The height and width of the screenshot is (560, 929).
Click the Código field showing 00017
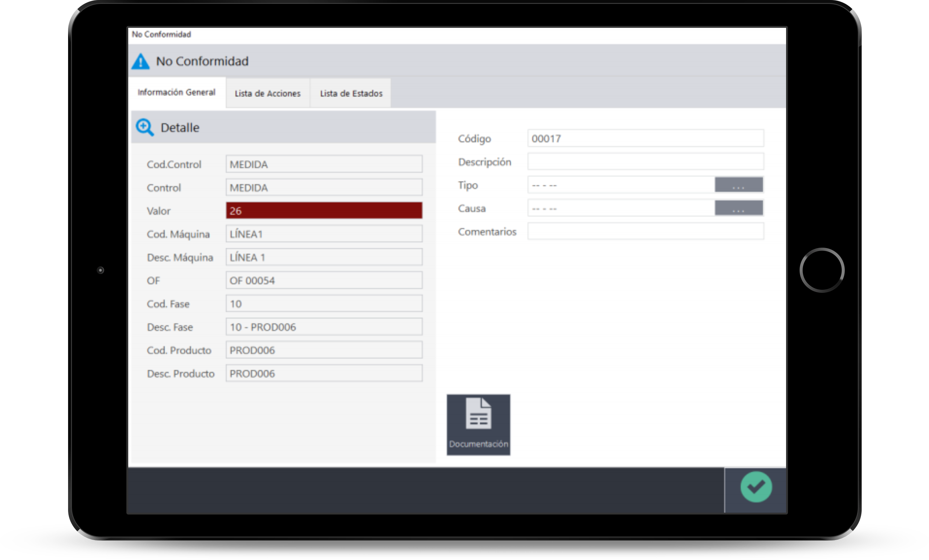pos(645,138)
